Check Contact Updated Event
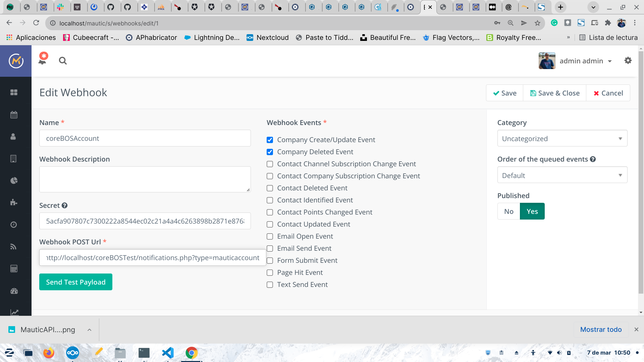644x362 pixels. [x=270, y=224]
